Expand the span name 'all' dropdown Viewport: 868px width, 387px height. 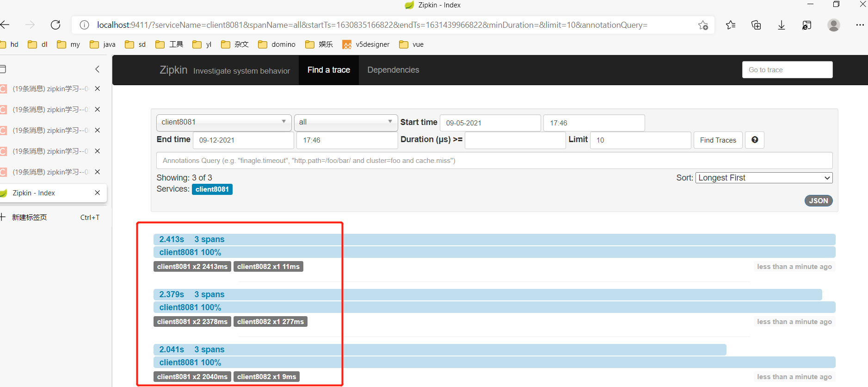pos(346,122)
